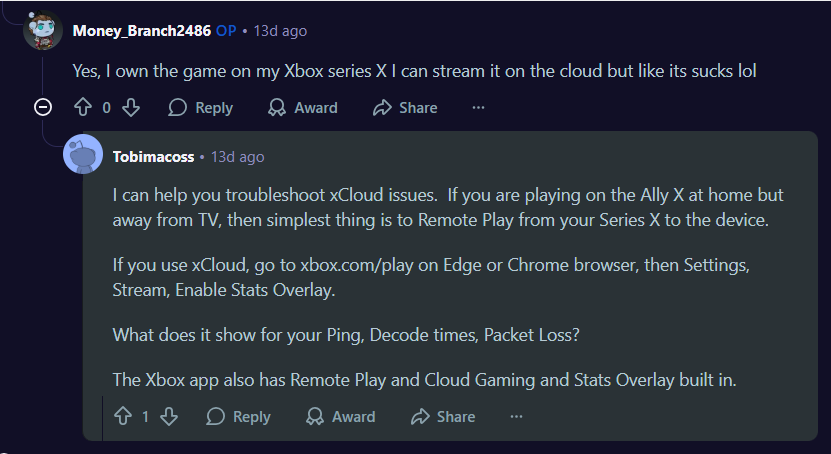The width and height of the screenshot is (831, 454).
Task: Click the thread line beside Tobimacoss's reply
Action: click(103, 416)
